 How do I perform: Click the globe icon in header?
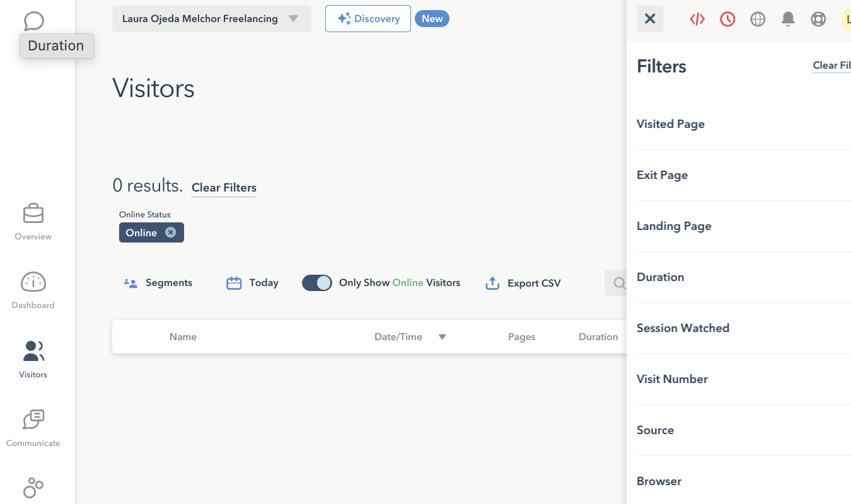coord(758,19)
